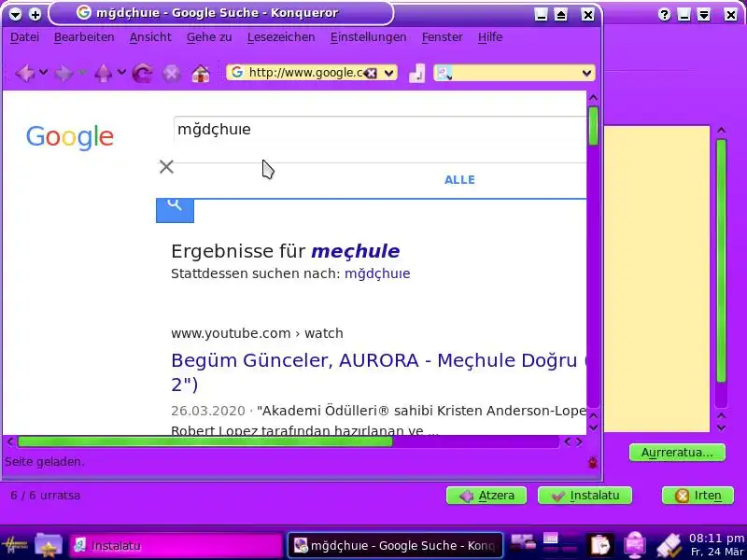
Task: Click the pink network monitor tray icon
Action: coord(635,545)
